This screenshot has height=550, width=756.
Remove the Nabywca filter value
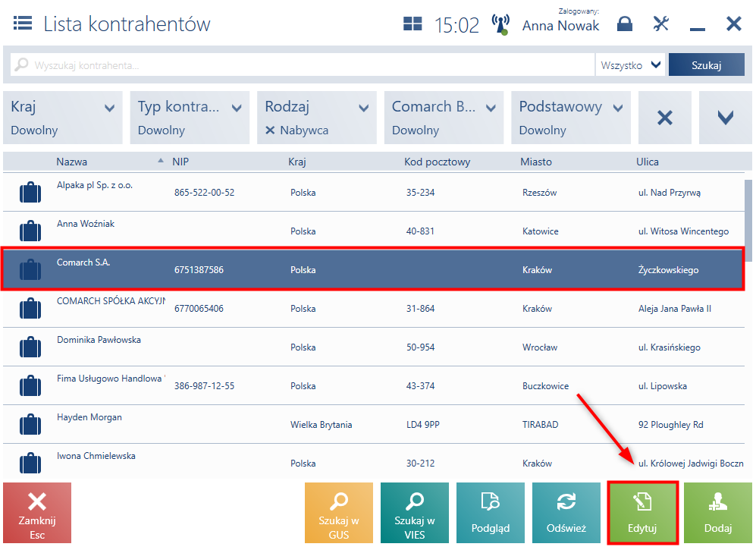coord(270,130)
